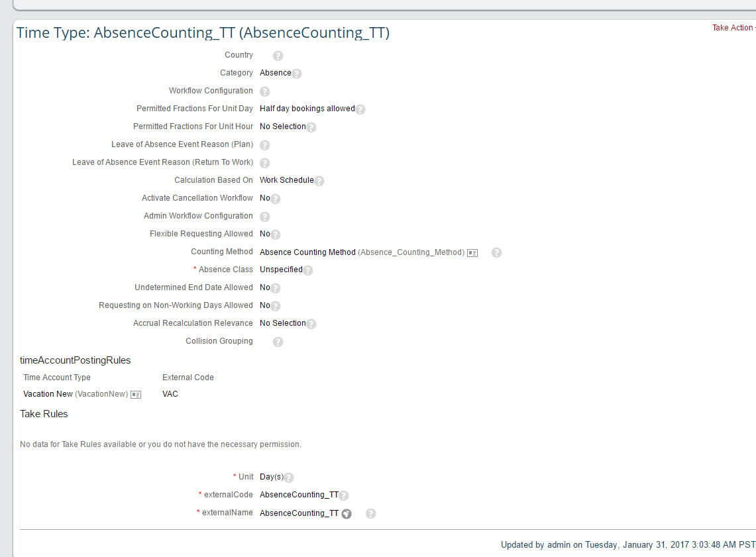756x557 pixels.
Task: Click Vacation New time account type
Action: pyautogui.click(x=48, y=393)
